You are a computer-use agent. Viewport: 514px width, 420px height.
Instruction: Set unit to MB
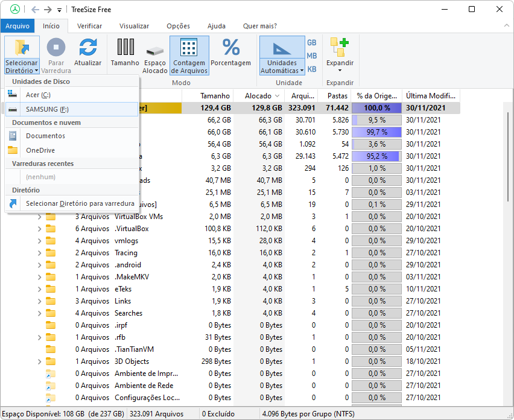pos(312,56)
